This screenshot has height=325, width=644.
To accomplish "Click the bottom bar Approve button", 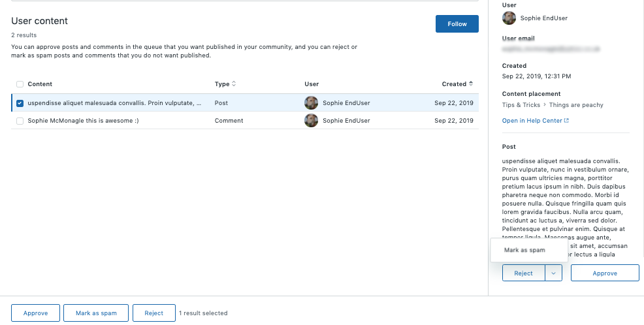I will (x=36, y=313).
